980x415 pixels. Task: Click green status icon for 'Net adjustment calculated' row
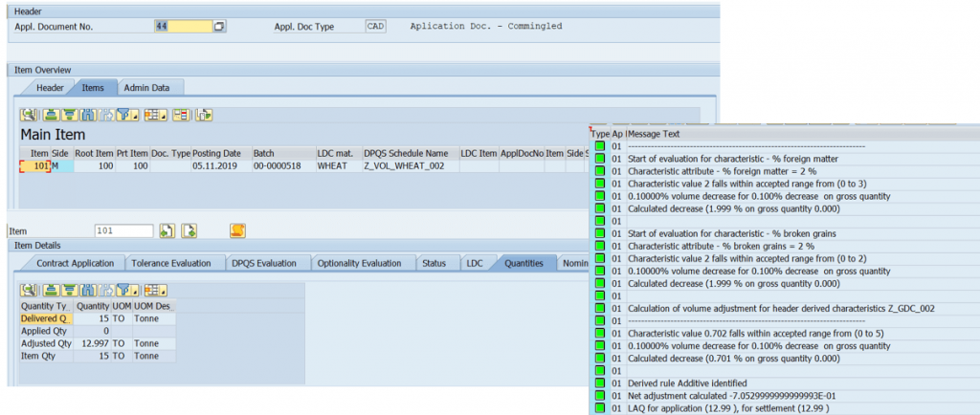tap(600, 396)
